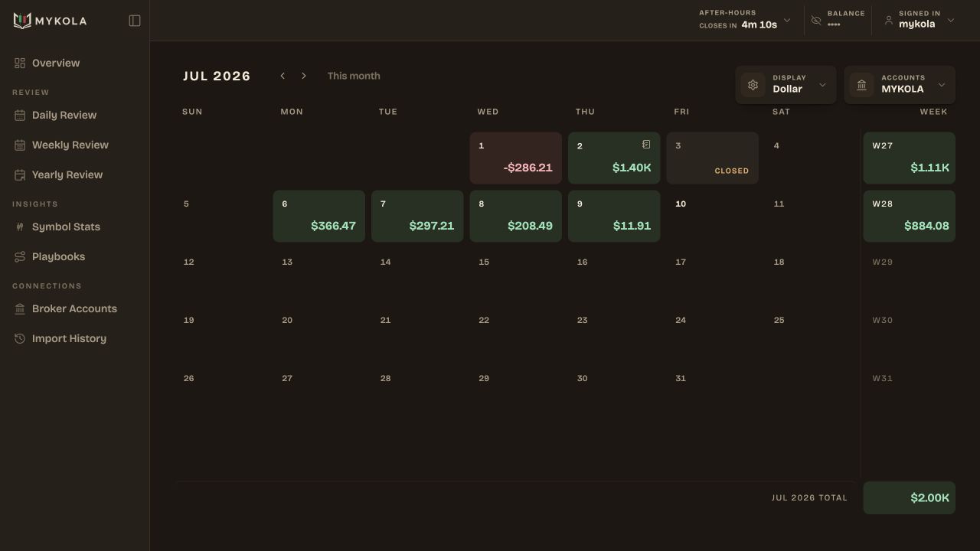Select day 26 on the calendar
The height and width of the screenshot is (551, 980).
click(x=189, y=378)
